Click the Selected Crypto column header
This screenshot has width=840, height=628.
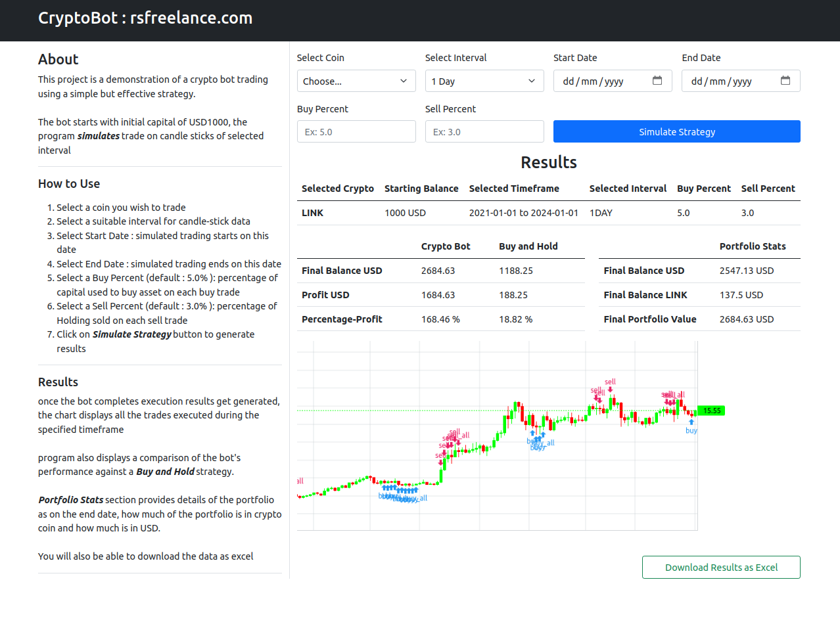pos(337,189)
